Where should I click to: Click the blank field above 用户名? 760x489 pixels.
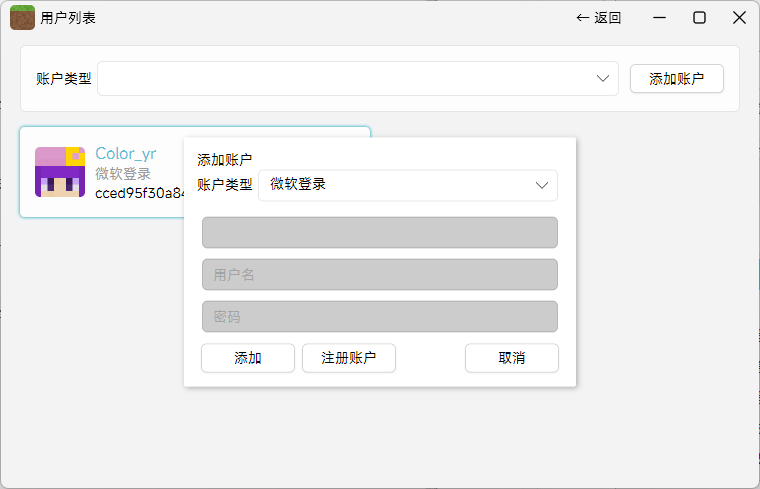tap(379, 232)
